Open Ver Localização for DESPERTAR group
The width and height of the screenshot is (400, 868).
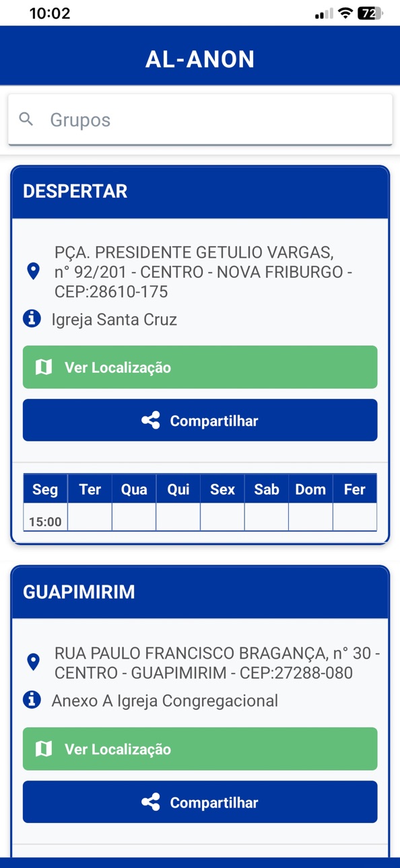click(200, 367)
